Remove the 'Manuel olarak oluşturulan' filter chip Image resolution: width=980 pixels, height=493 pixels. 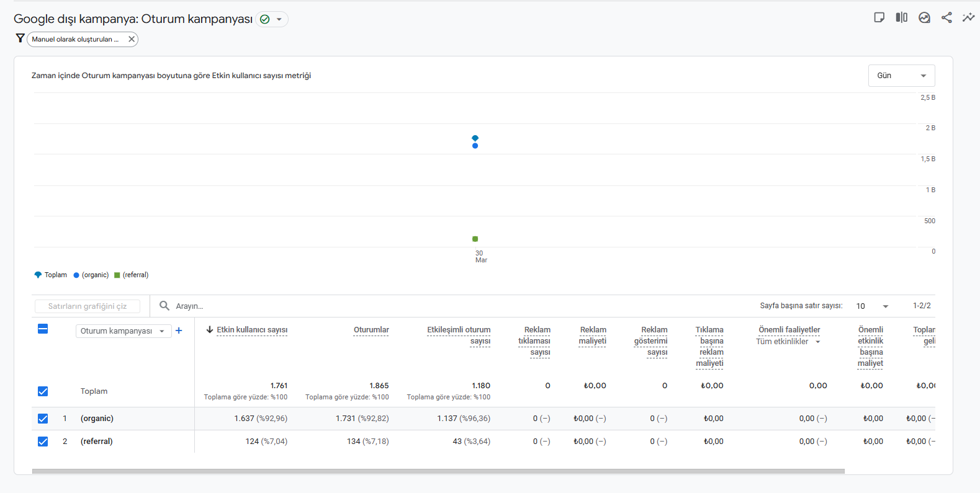(132, 39)
